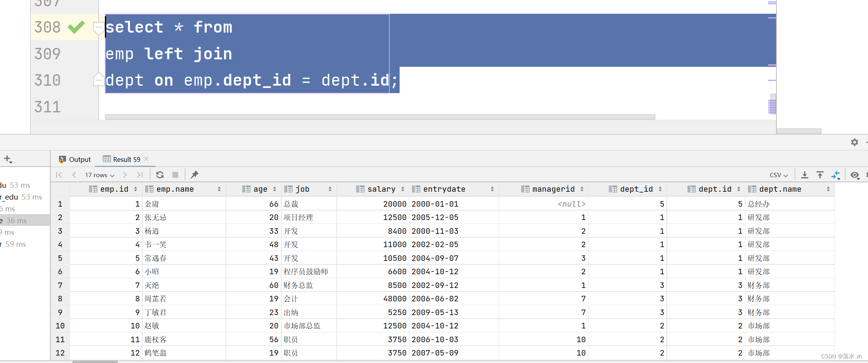Screen dimensions: 868x363
Task: Open the CSV export format dropdown
Action: pyautogui.click(x=779, y=175)
